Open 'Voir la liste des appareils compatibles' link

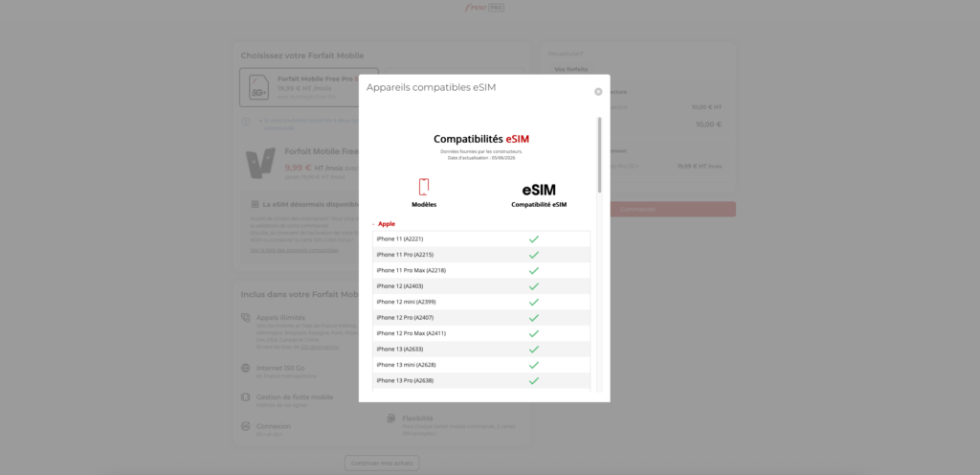click(295, 250)
